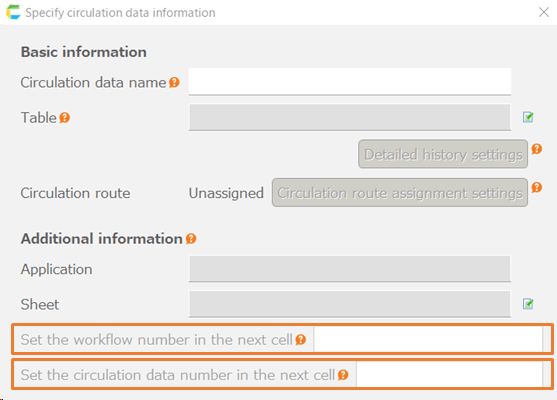Click the application logo in title bar

click(x=13, y=12)
